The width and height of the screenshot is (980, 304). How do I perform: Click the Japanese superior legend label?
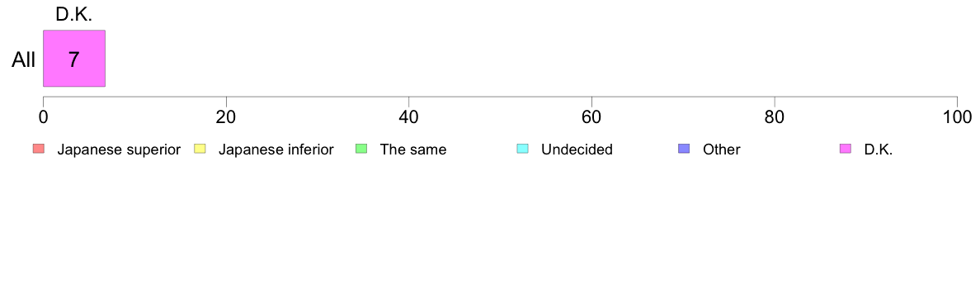119,150
